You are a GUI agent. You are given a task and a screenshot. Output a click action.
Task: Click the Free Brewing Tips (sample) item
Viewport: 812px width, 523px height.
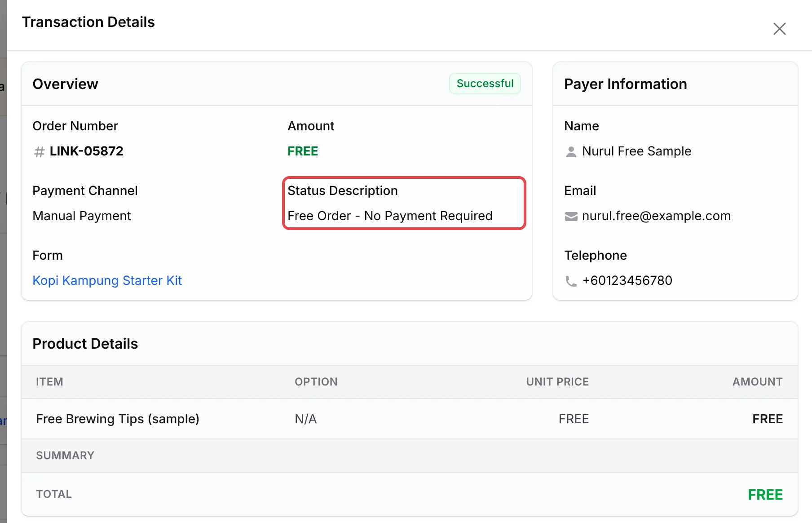coord(118,419)
